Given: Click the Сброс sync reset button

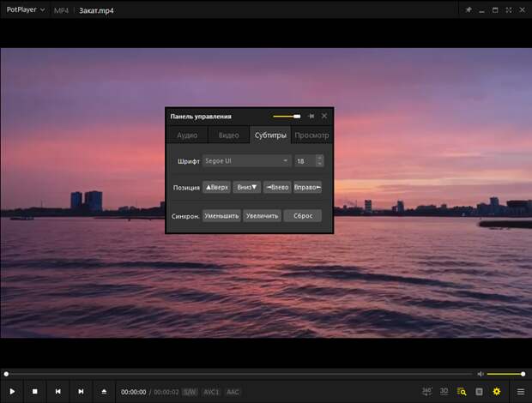Looking at the screenshot, I should click(302, 215).
